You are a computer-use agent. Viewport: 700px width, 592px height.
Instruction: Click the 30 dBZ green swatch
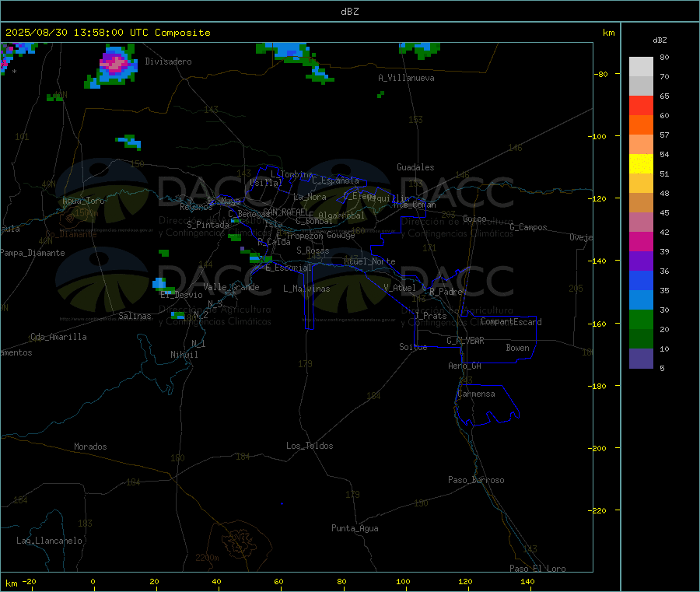coord(641,319)
